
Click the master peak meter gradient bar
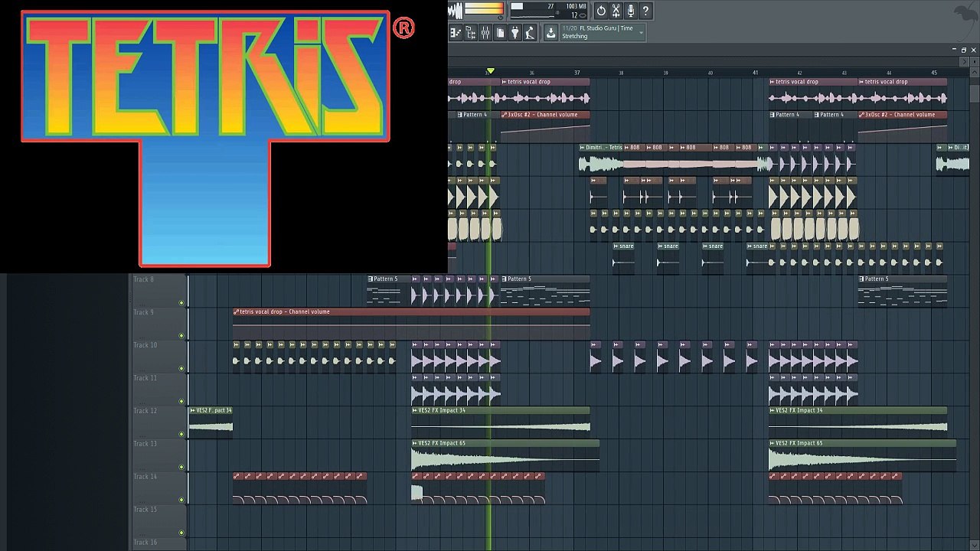tap(484, 8)
